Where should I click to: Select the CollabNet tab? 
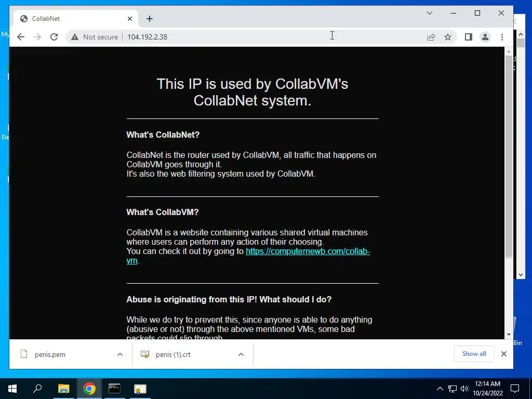click(75, 19)
